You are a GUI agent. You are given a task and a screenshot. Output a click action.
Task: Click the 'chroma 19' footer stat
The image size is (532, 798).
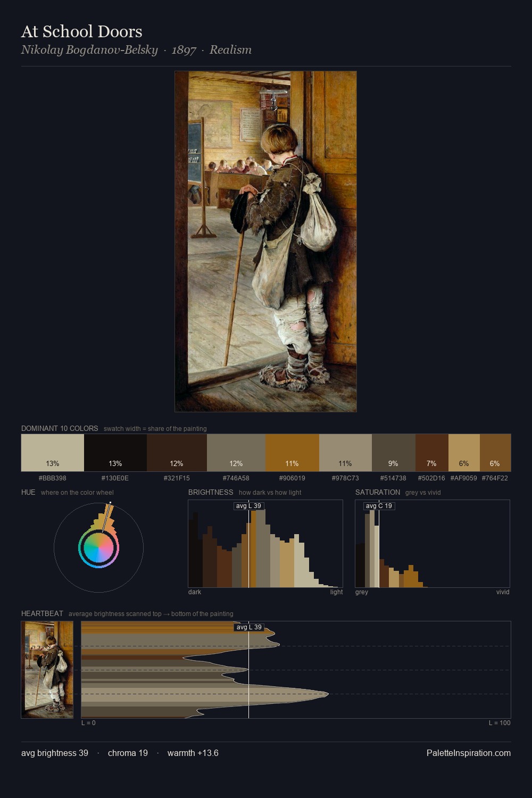128,753
